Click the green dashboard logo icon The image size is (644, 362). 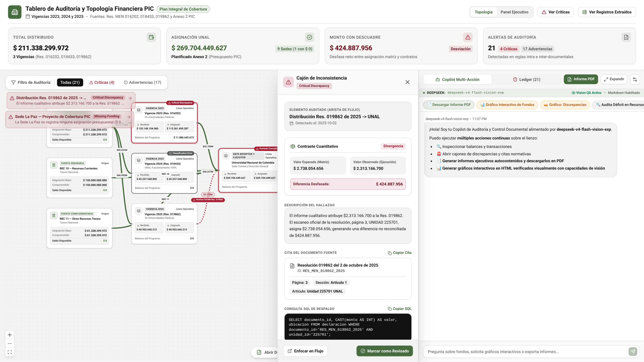coord(15,12)
